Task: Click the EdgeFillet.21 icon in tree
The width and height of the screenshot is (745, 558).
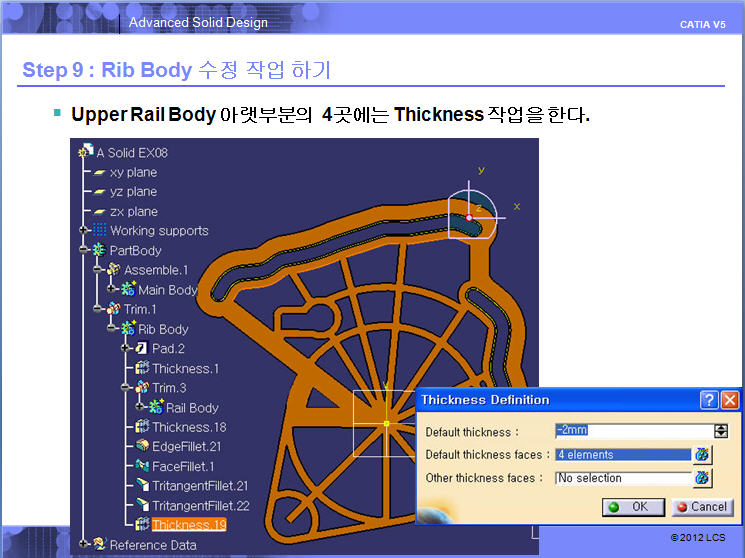Action: tap(141, 446)
